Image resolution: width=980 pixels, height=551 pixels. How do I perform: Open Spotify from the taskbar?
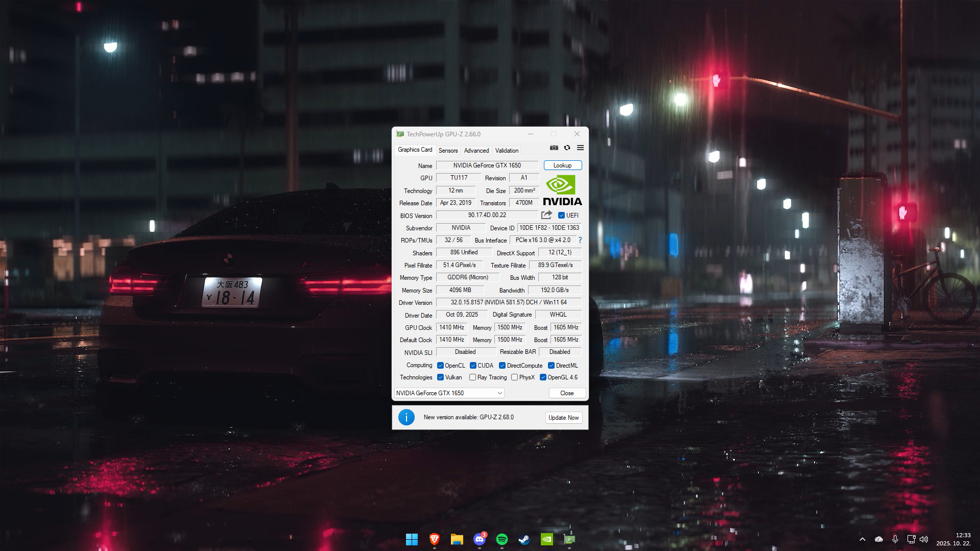(501, 539)
